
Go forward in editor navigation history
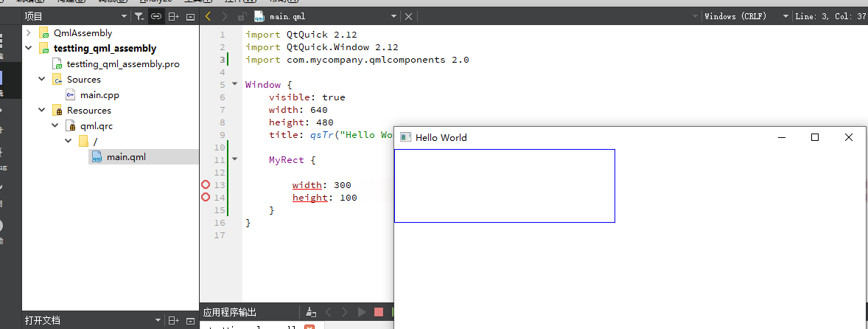[224, 17]
